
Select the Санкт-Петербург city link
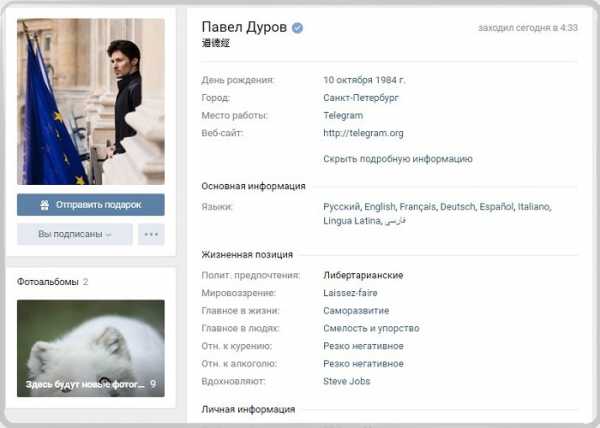361,98
